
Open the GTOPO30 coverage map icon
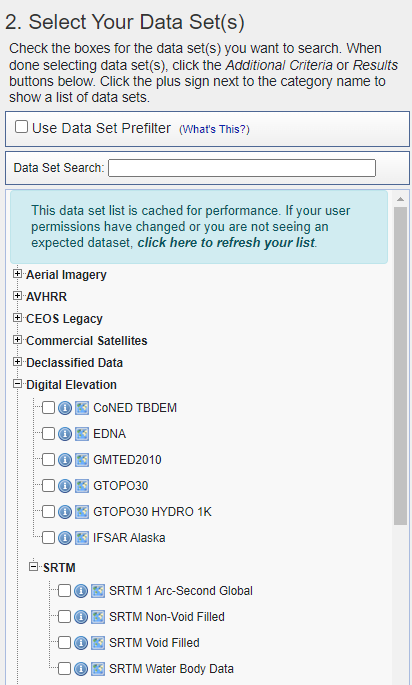82,486
